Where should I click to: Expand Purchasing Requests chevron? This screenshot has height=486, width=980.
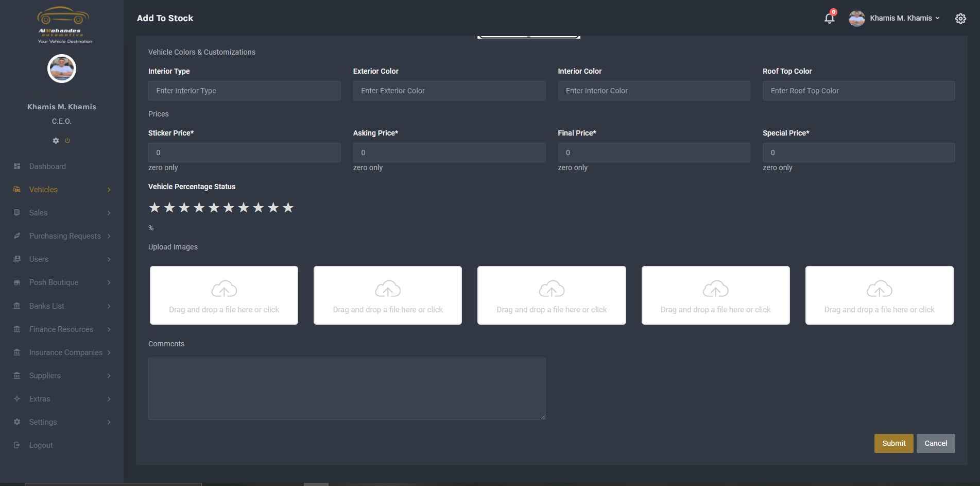point(109,236)
